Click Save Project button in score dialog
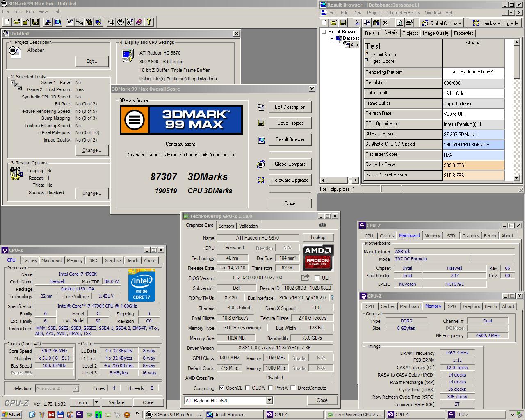 tap(290, 123)
